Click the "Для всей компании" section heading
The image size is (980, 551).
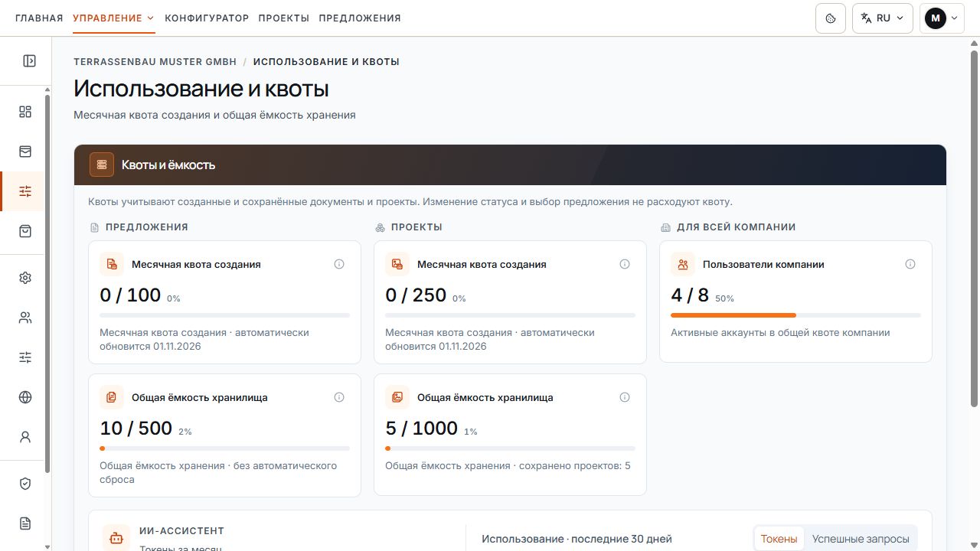point(737,227)
